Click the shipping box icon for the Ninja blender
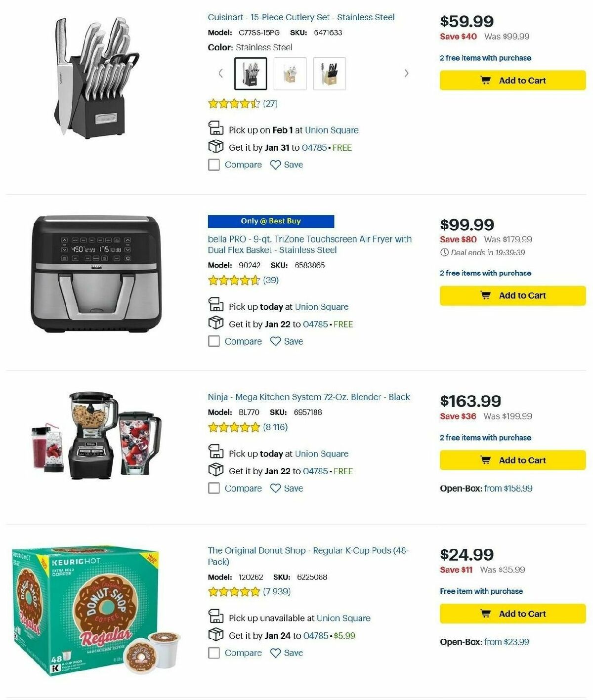This screenshot has height=700, width=593. pos(215,469)
